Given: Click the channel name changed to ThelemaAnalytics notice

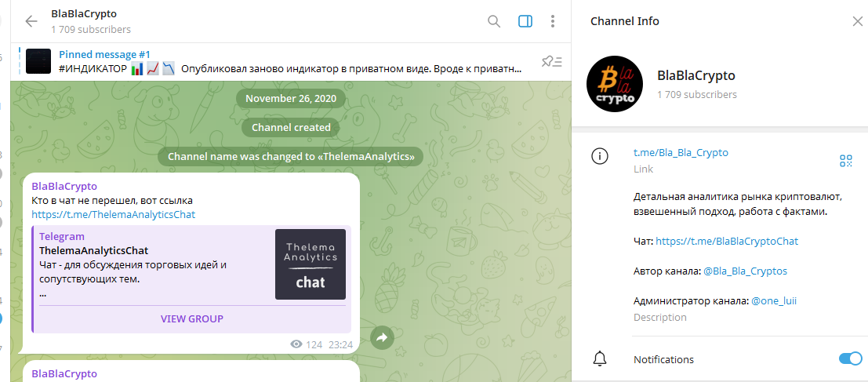Looking at the screenshot, I should tap(291, 157).
